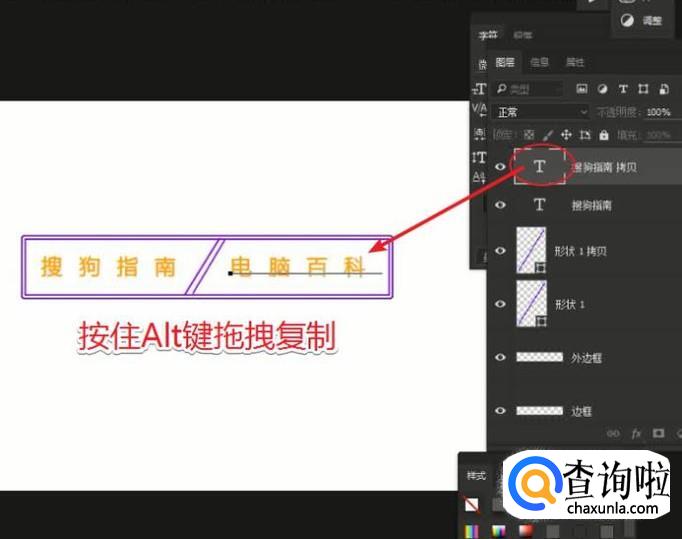Filter layers by adjustment layer icon

(x=602, y=89)
